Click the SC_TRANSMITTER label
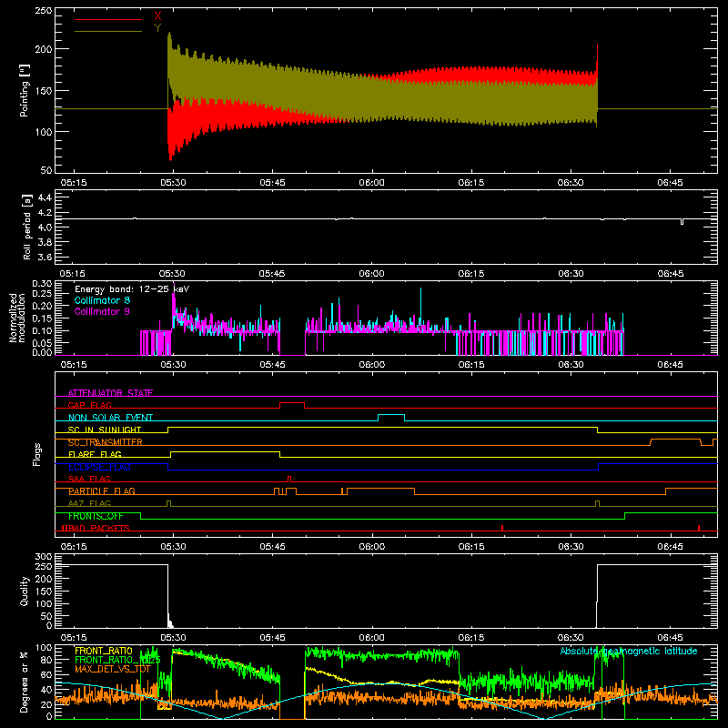The height and width of the screenshot is (728, 728). (x=106, y=442)
